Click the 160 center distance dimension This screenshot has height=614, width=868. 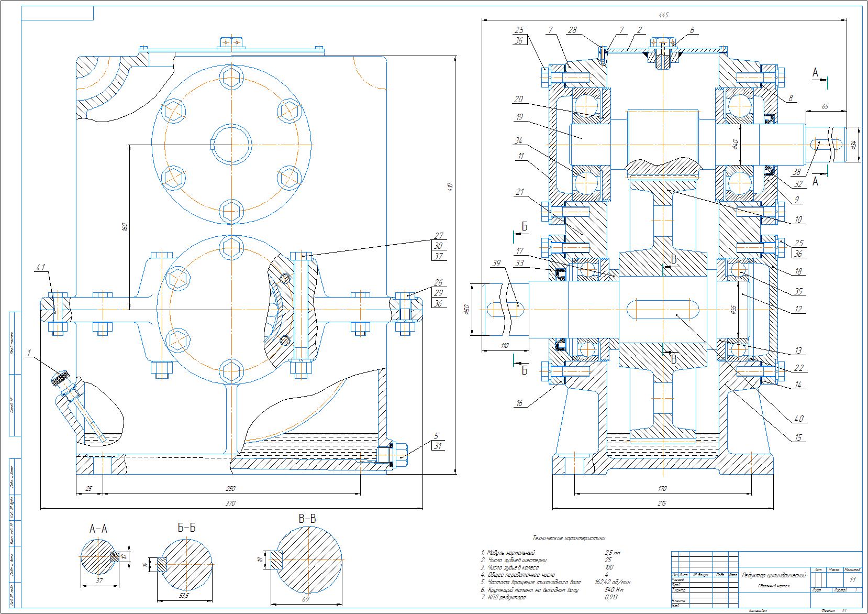tap(125, 227)
